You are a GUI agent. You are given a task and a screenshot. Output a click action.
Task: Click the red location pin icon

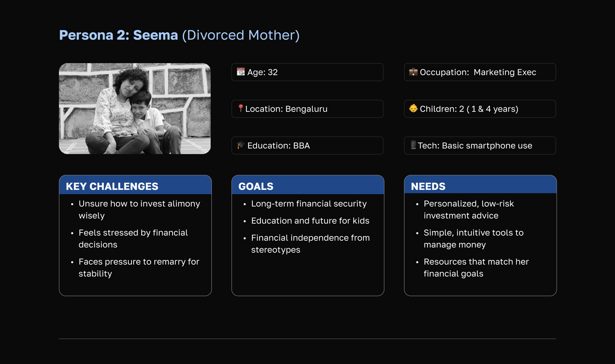(241, 108)
